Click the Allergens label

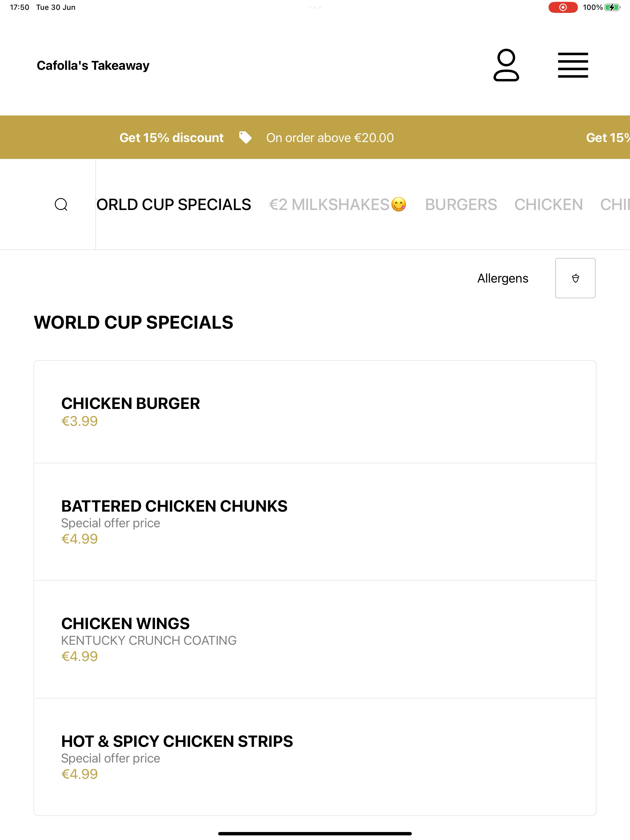click(x=503, y=278)
